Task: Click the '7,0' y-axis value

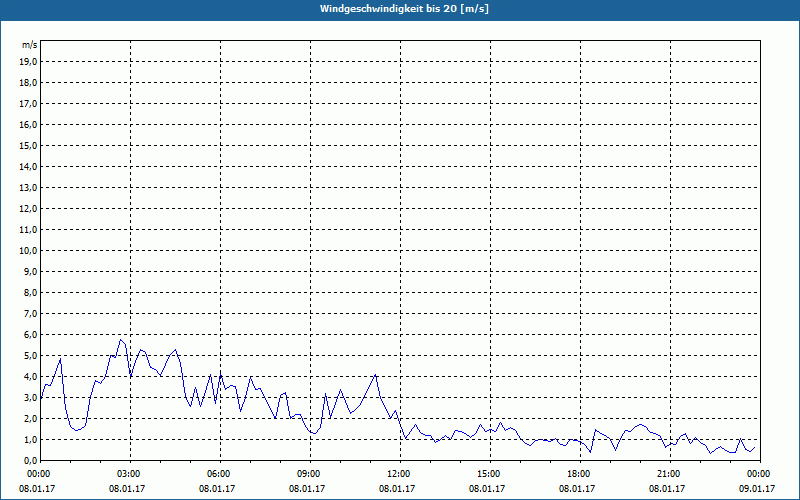Action: [x=30, y=313]
